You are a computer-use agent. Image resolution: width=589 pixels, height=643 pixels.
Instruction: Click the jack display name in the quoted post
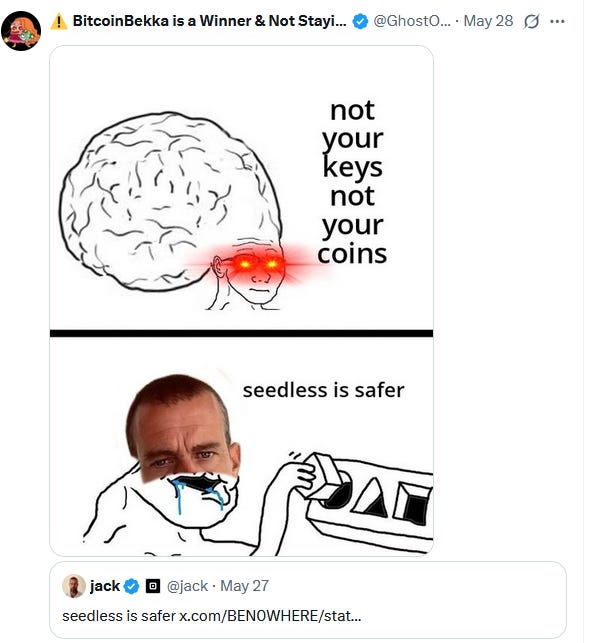point(105,586)
